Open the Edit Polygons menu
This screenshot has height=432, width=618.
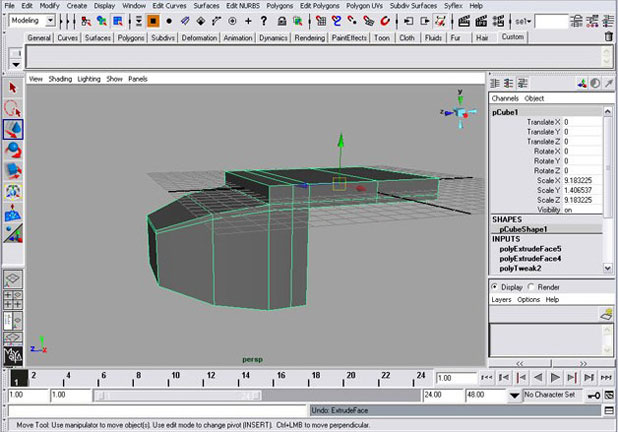point(320,5)
